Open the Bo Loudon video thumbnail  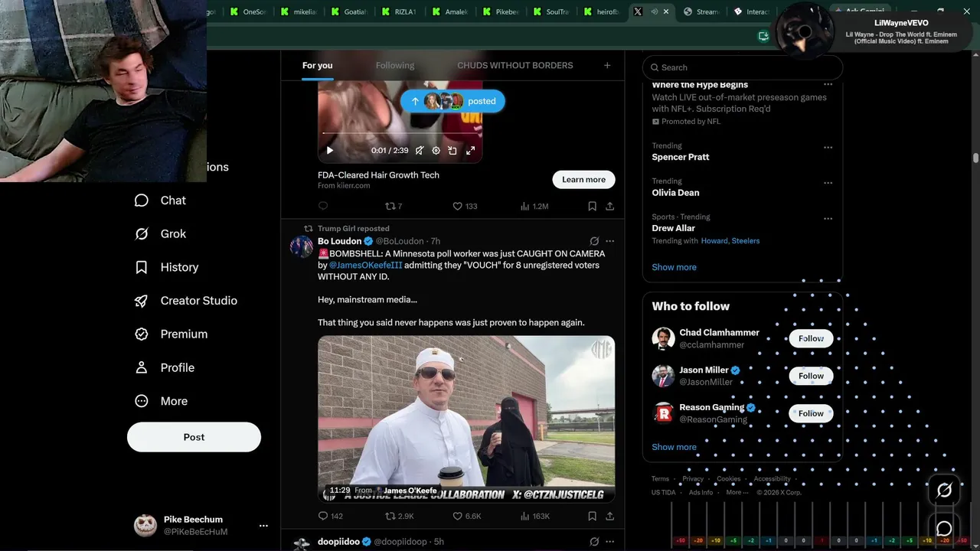point(466,419)
